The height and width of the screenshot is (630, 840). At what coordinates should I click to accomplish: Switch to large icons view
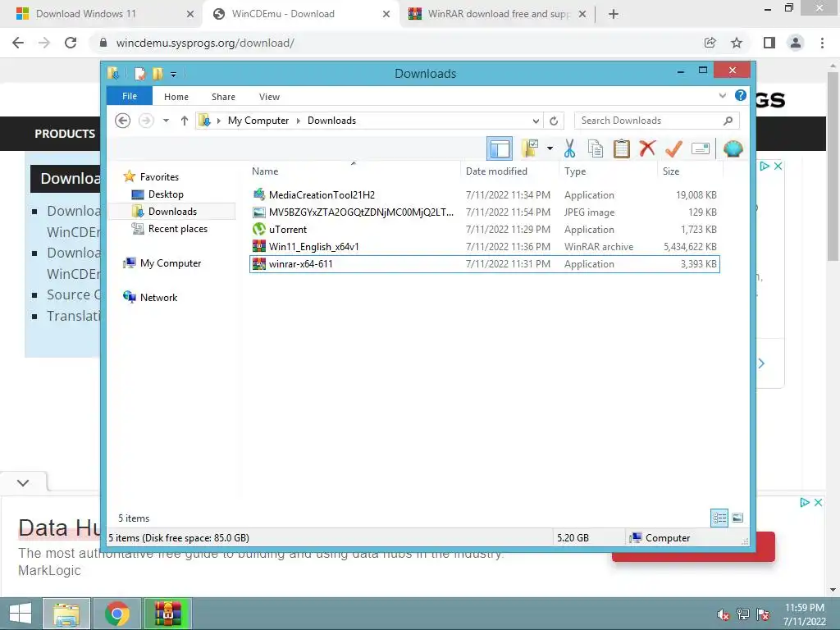click(737, 518)
